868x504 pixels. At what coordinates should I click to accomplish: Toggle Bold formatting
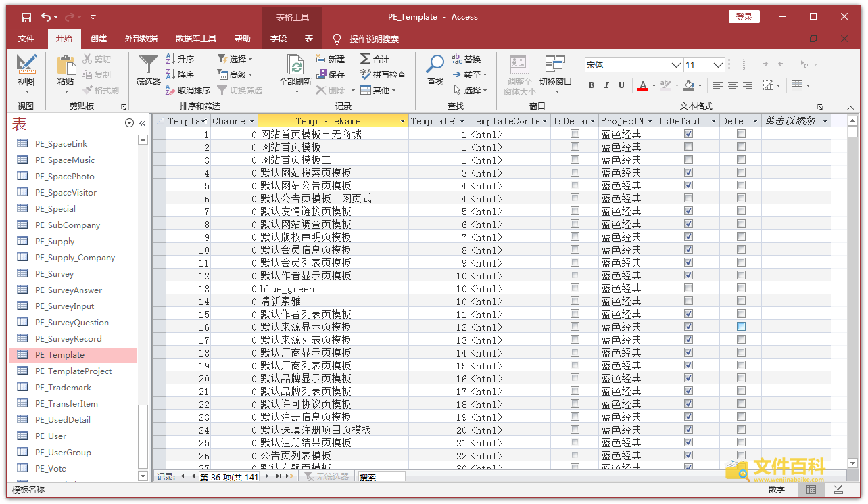(592, 85)
